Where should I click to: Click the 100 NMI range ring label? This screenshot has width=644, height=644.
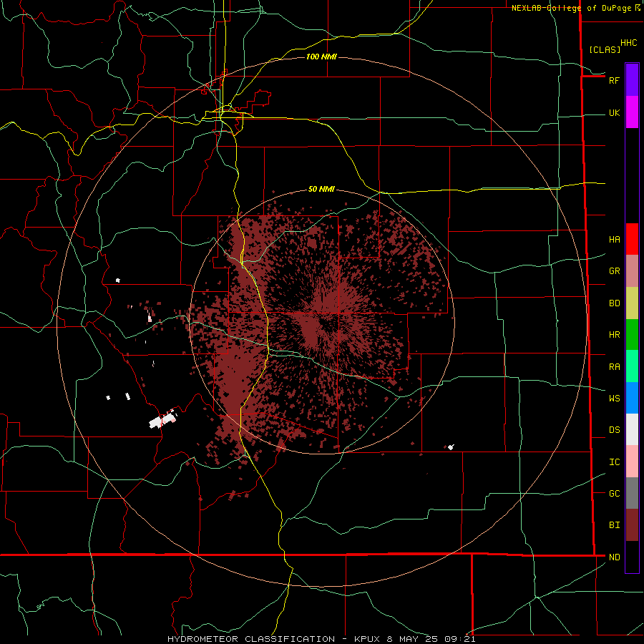(321, 57)
